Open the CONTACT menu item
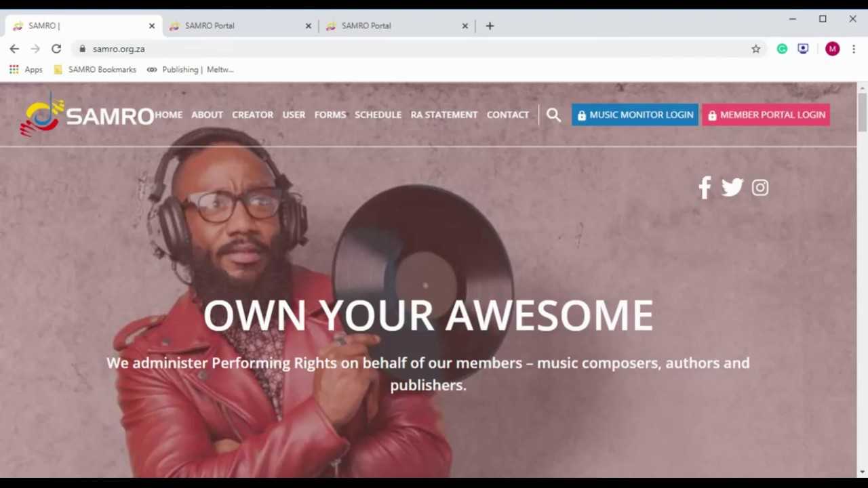Image resolution: width=868 pixels, height=488 pixels. pyautogui.click(x=507, y=115)
